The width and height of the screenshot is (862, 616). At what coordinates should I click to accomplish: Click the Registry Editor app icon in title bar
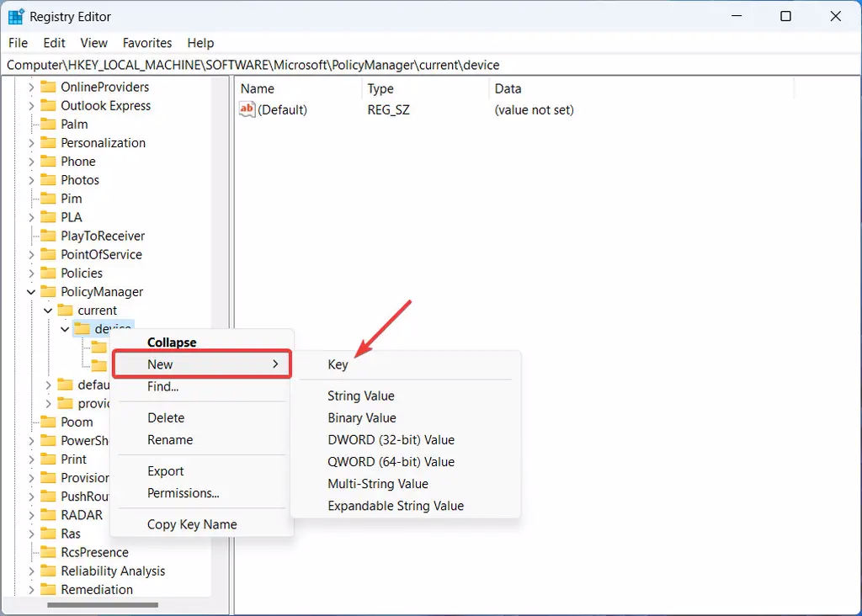click(x=16, y=17)
